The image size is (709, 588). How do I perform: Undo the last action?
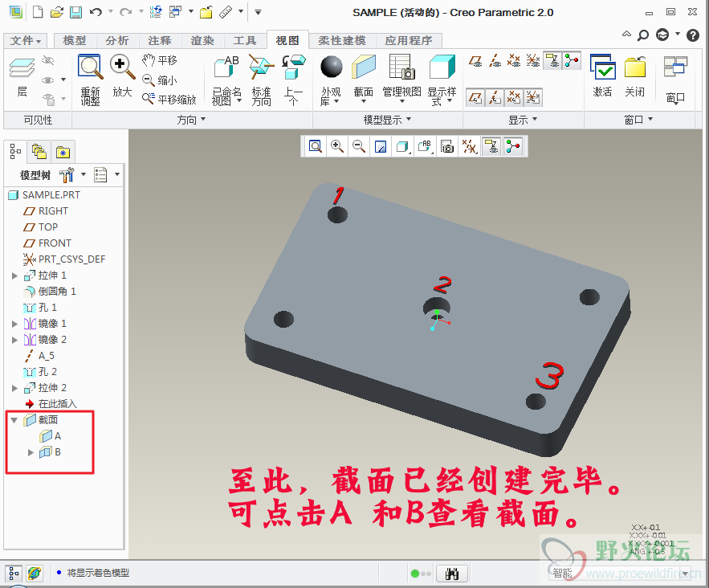pyautogui.click(x=96, y=12)
